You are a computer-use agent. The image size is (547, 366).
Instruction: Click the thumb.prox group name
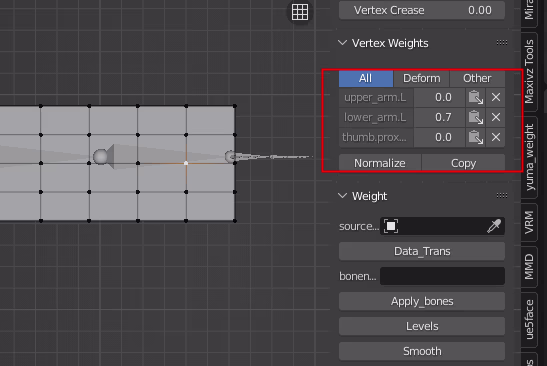(x=376, y=137)
